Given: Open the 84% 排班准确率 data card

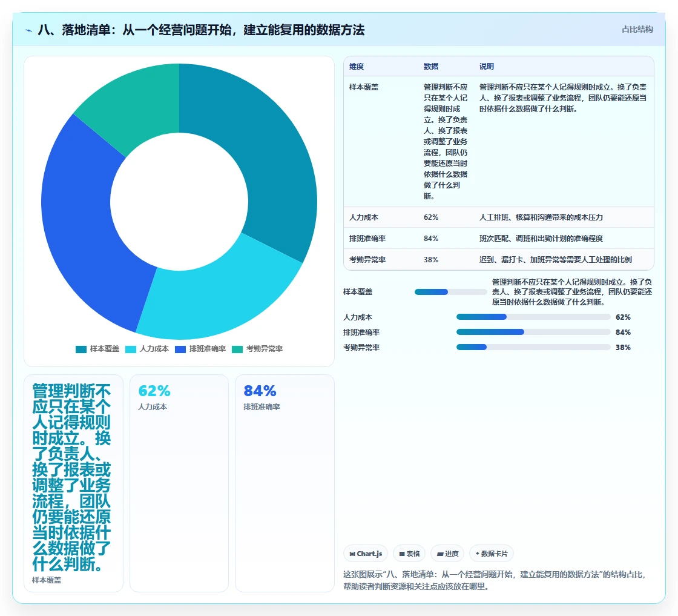Looking at the screenshot, I should [285, 483].
